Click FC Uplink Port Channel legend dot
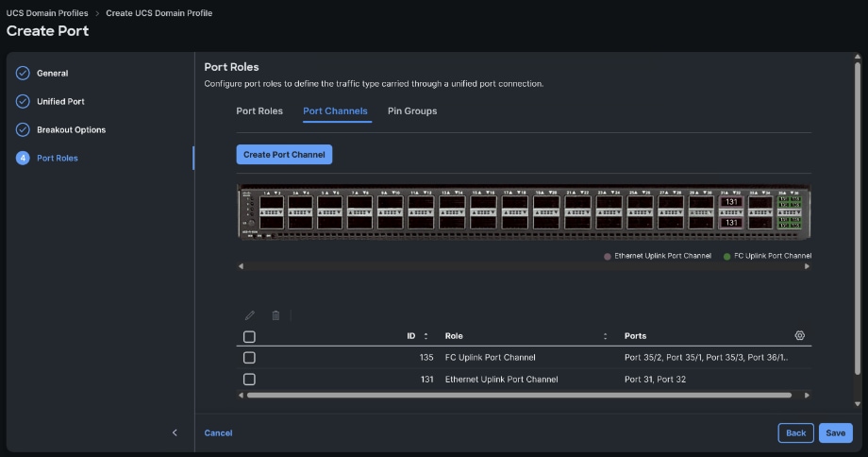 (x=726, y=257)
